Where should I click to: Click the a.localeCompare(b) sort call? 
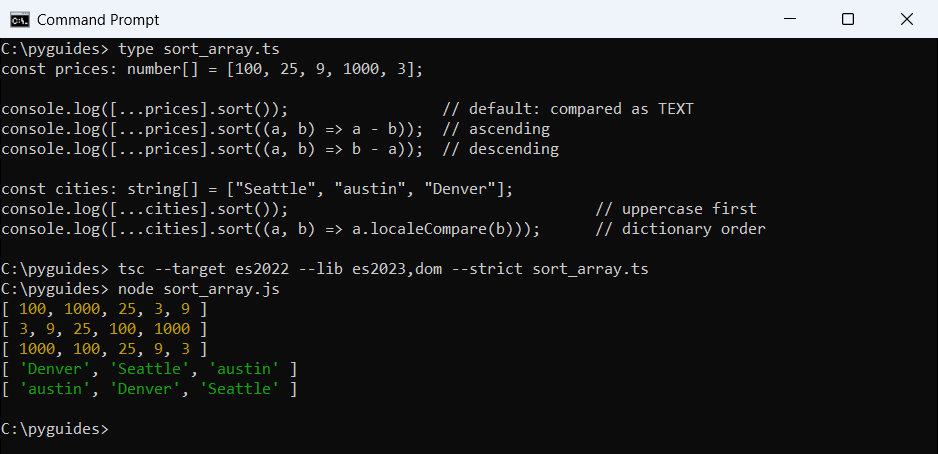(x=270, y=228)
